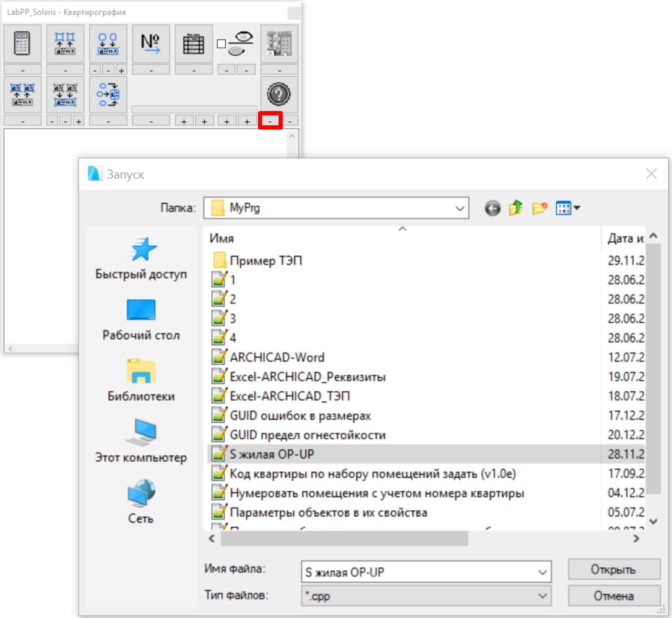Click the file list scroll-down arrow

pos(653,522)
